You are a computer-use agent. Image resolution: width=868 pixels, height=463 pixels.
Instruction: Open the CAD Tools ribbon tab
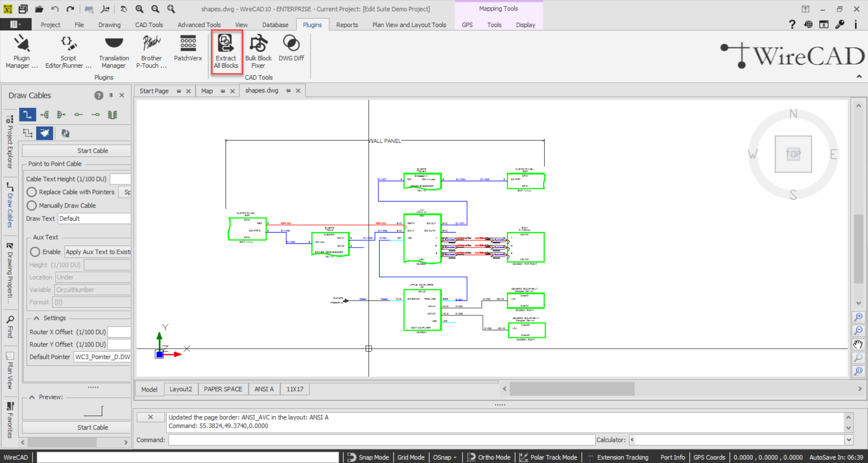149,25
